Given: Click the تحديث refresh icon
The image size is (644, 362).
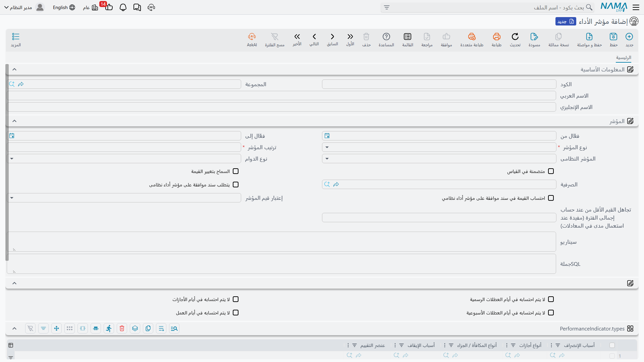Looking at the screenshot, I should (x=515, y=37).
